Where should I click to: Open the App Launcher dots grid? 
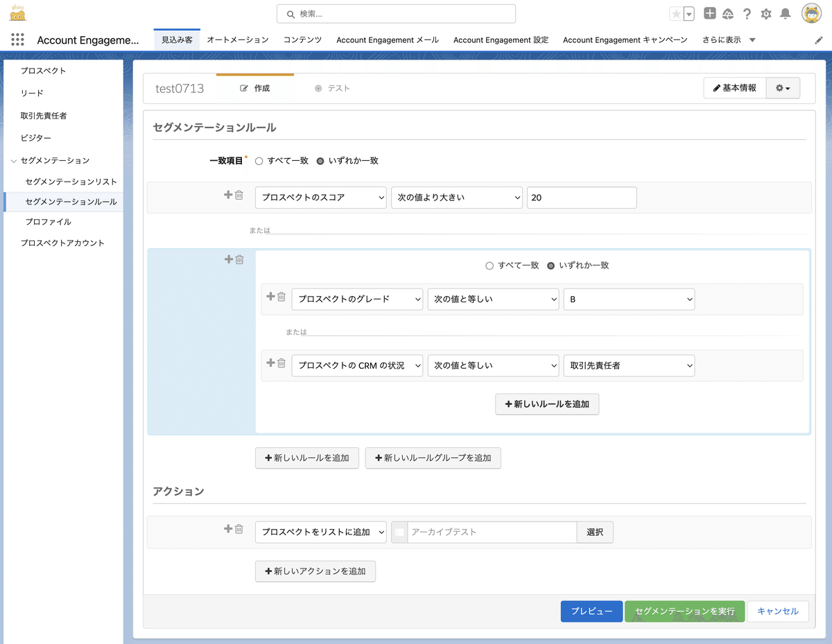[17, 40]
